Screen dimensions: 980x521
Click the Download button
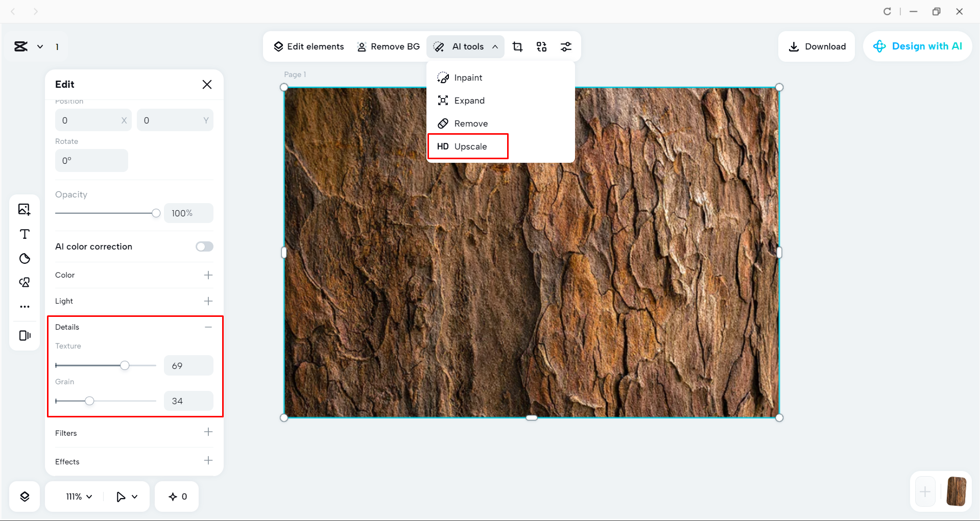coord(817,46)
